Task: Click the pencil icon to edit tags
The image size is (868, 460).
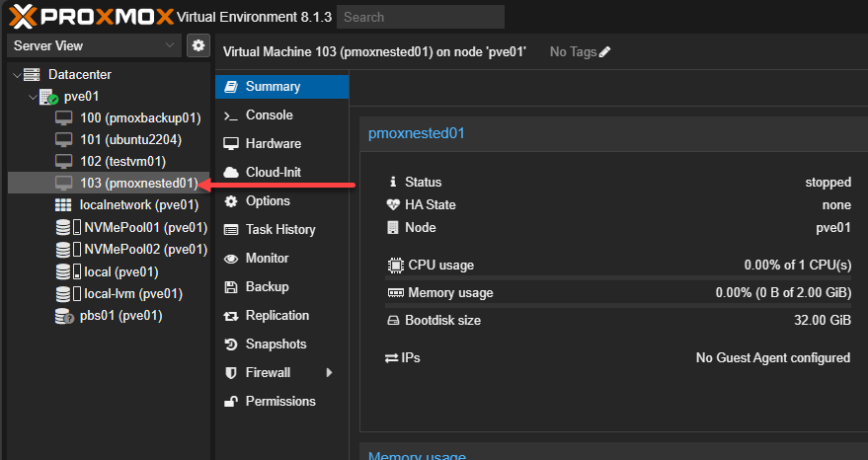Action: click(x=605, y=51)
